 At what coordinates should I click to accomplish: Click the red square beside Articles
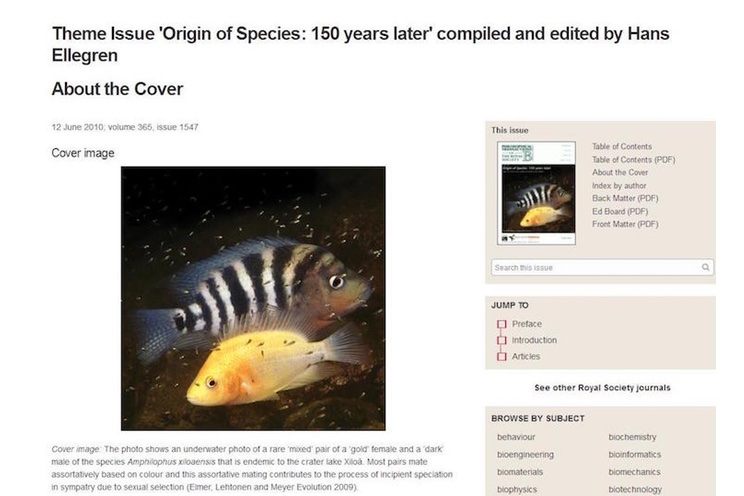pyautogui.click(x=502, y=356)
